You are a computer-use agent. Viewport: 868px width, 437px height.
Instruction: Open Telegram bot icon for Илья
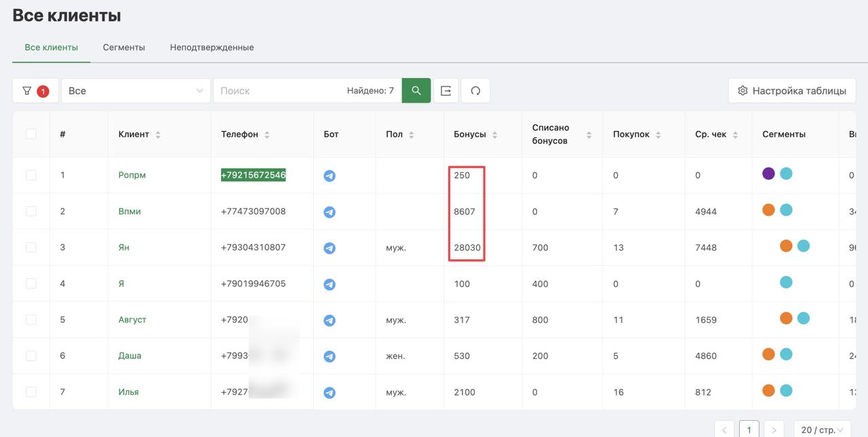pos(330,392)
